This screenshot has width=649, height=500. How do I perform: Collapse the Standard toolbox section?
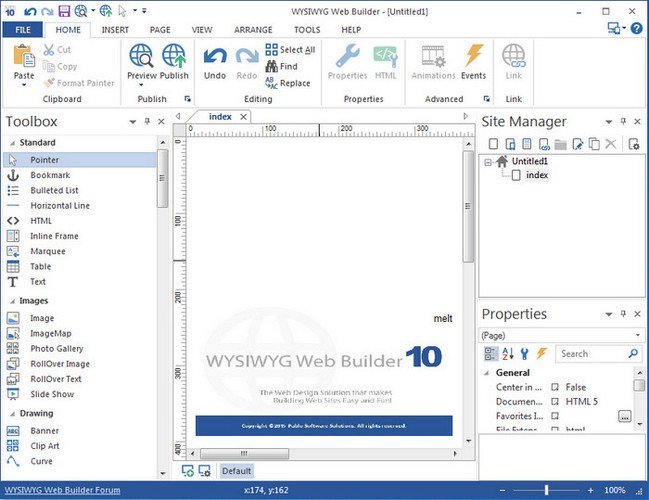(12, 143)
